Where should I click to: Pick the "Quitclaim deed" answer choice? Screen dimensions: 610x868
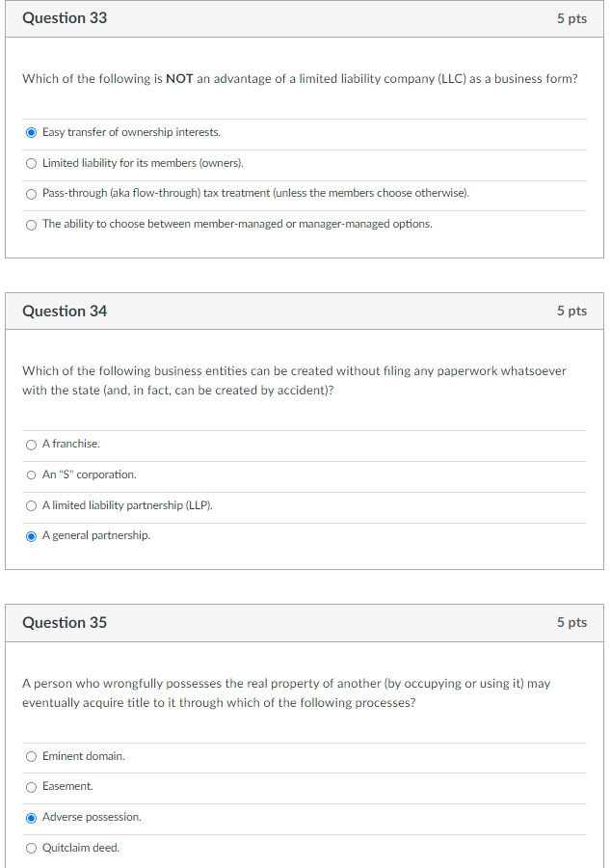click(31, 847)
